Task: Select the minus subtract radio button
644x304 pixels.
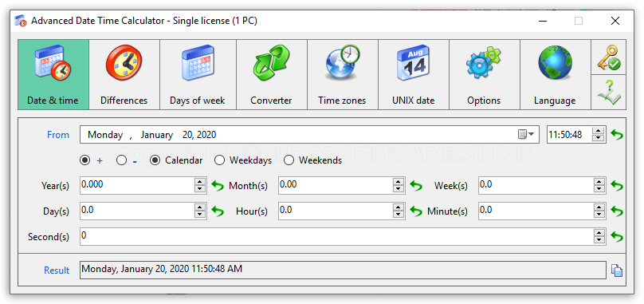Action: click(122, 160)
